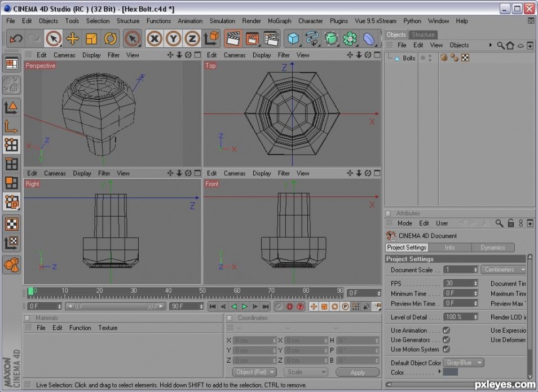
Task: Expand the Color disclosure triangle
Action: tap(439, 371)
